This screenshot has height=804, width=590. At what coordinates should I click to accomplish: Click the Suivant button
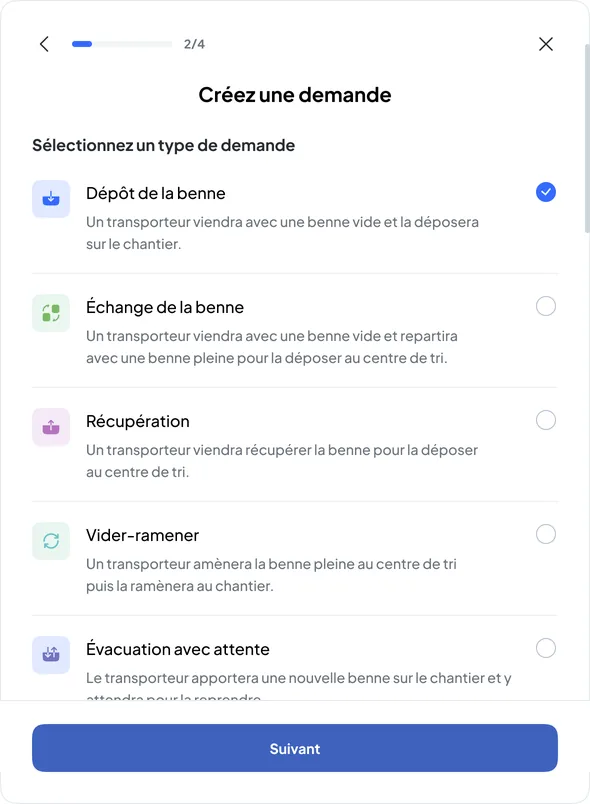[295, 748]
